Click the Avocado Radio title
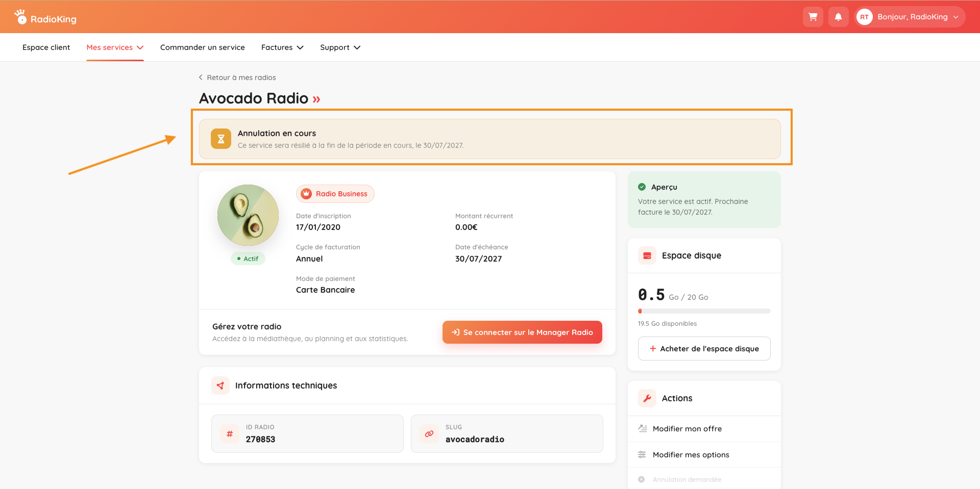This screenshot has height=489, width=980. [x=254, y=98]
